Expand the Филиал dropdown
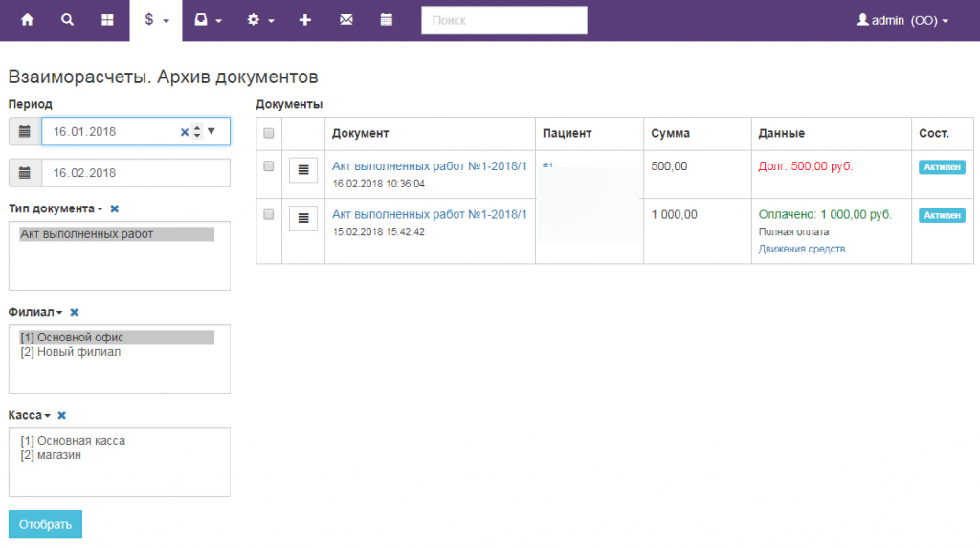Image resolution: width=980 pixels, height=548 pixels. click(35, 312)
